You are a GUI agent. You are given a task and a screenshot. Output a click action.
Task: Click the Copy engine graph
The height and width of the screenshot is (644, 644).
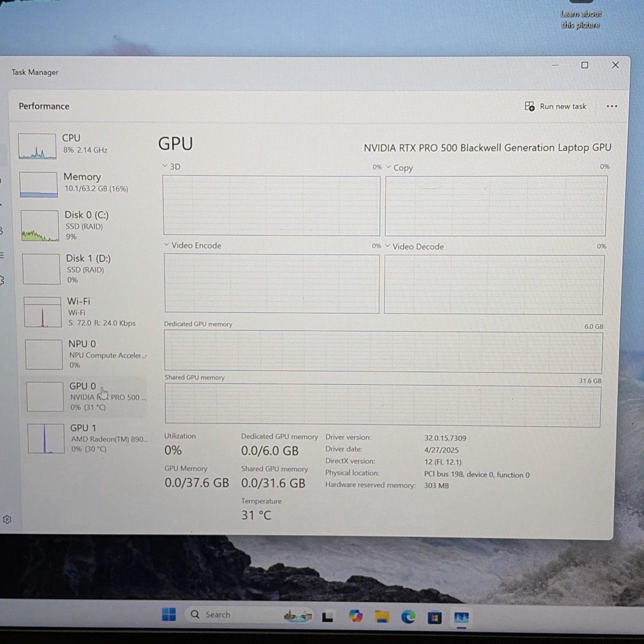coord(496,206)
